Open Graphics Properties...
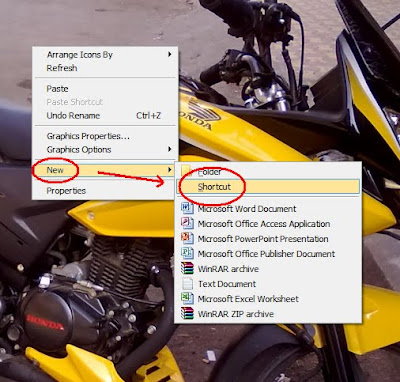The width and height of the screenshot is (400, 382). [105, 136]
